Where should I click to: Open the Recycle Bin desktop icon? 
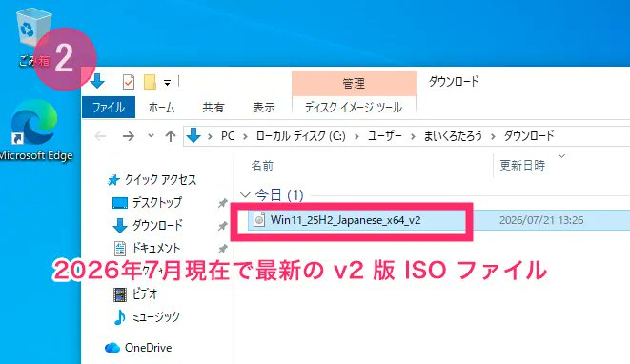coord(33,36)
